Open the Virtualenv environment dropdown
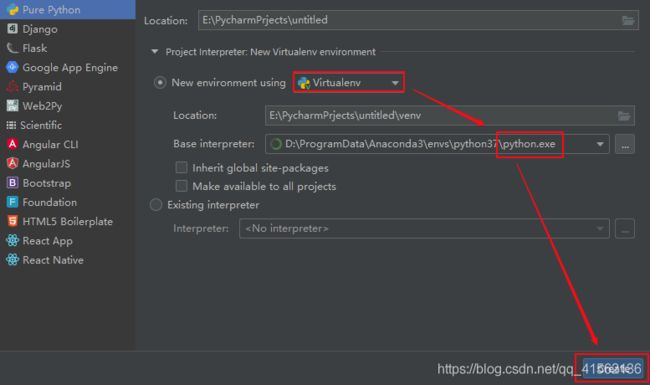This screenshot has height=385, width=650. [349, 82]
